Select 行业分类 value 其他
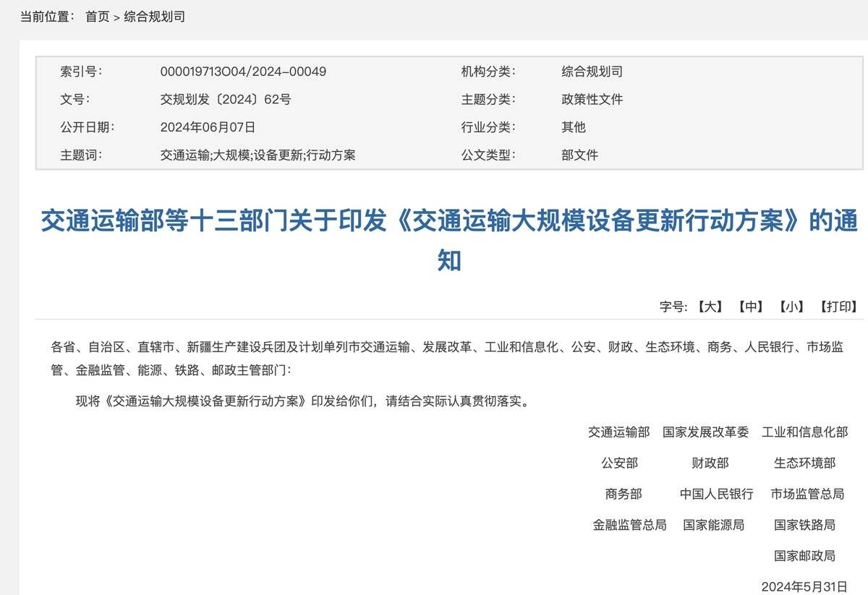Viewport: 868px width, 595px height. (x=574, y=127)
